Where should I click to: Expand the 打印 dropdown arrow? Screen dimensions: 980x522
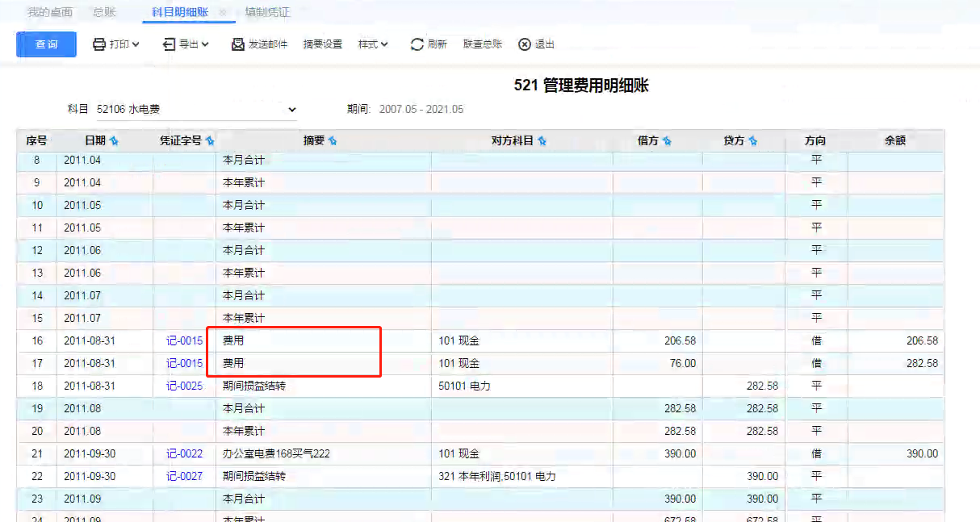pos(136,44)
